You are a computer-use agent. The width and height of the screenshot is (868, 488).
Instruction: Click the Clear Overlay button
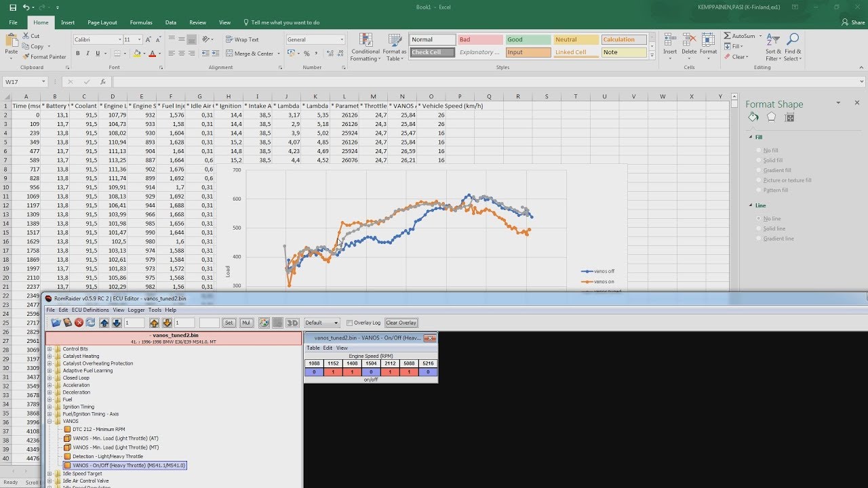pos(401,323)
